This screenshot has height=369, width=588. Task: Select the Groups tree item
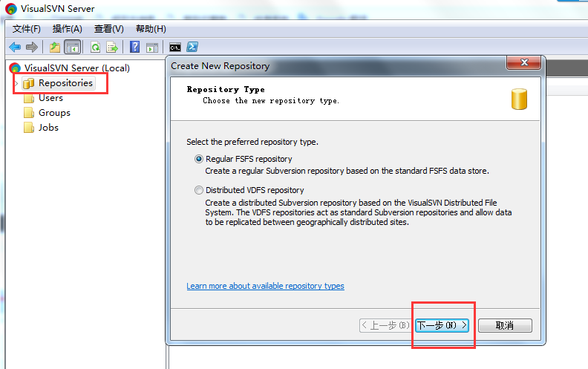pyautogui.click(x=54, y=113)
